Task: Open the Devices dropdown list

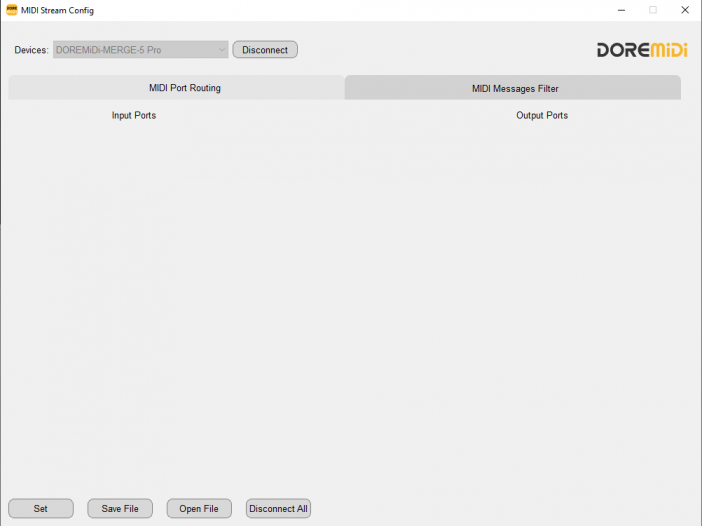Action: click(141, 50)
